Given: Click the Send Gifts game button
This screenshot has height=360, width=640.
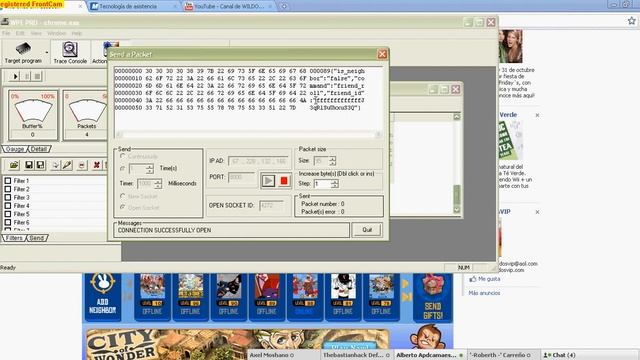Looking at the screenshot, I should (433, 298).
